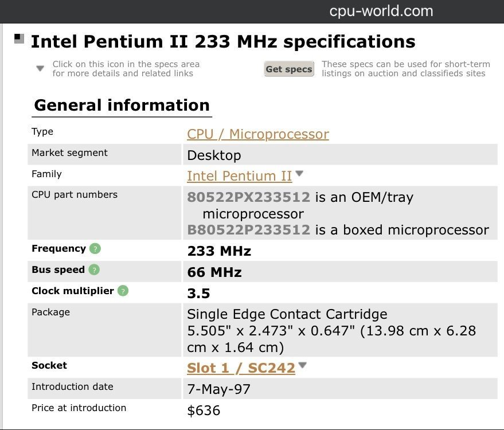This screenshot has height=430, width=504.
Task: Follow the Slot 1 / SC242 socket link
Action: [241, 368]
